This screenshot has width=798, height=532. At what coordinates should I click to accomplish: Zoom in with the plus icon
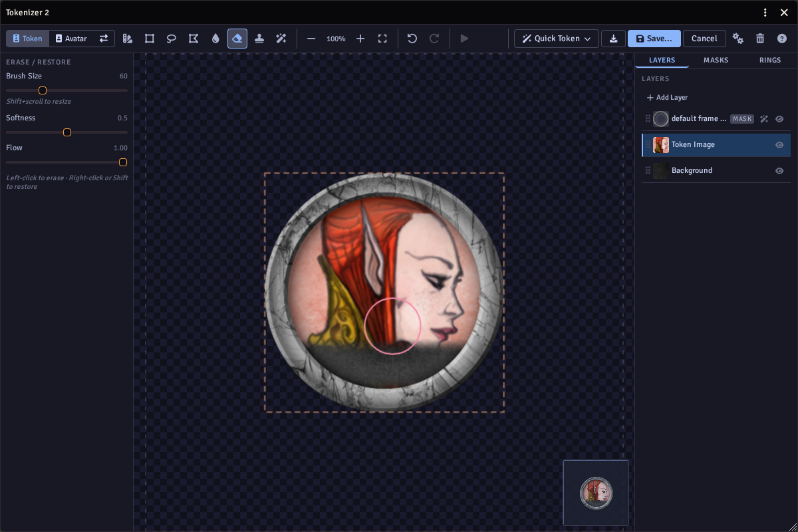click(x=360, y=39)
